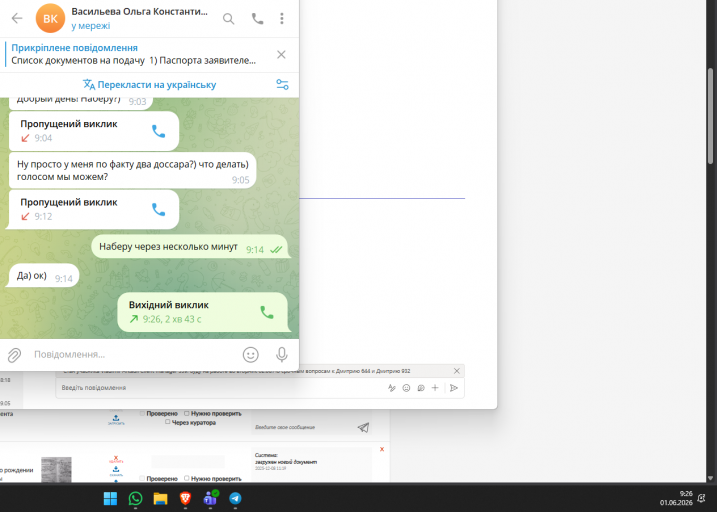This screenshot has height=512, width=717.
Task: Go back from the Telegram chat
Action: coord(17,18)
